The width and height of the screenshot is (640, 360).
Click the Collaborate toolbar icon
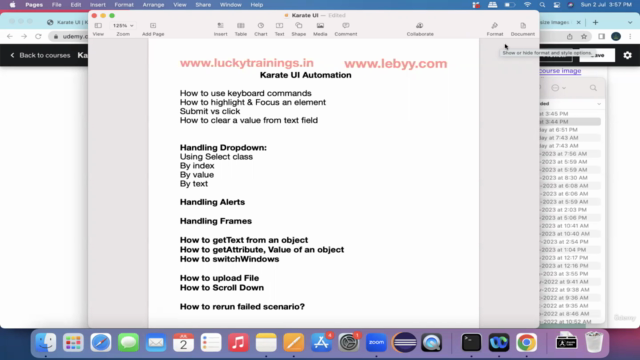pos(420,26)
